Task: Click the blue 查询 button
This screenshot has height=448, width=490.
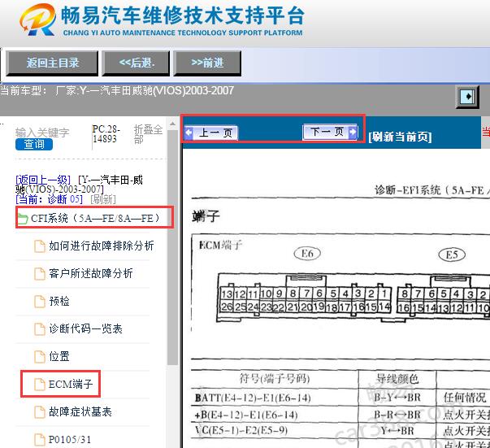Action: pyautogui.click(x=34, y=145)
